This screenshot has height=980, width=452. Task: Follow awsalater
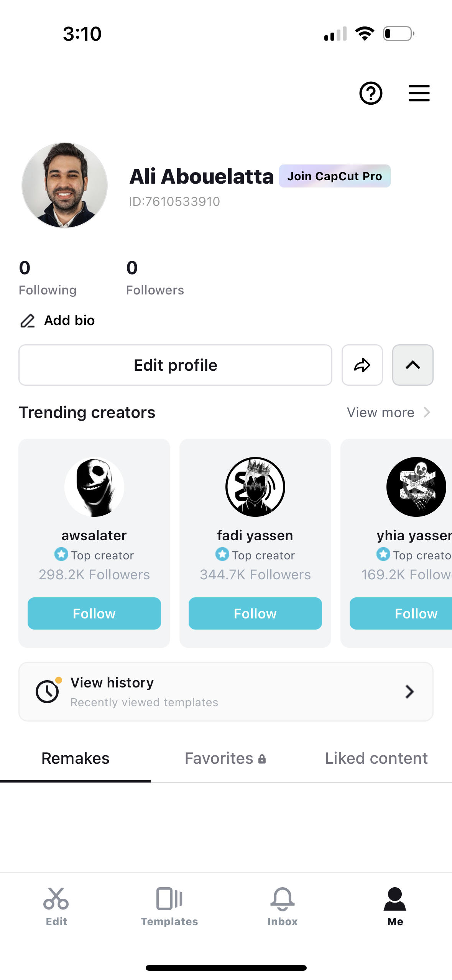(94, 613)
